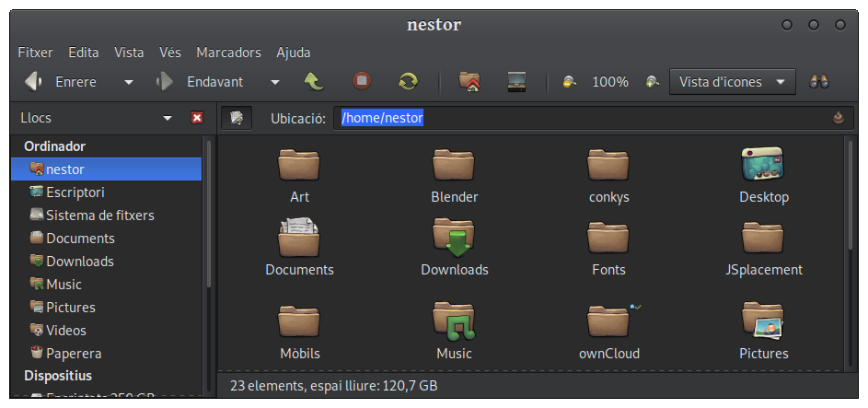
Task: Click the Computer icon in the toolbar
Action: (x=516, y=82)
